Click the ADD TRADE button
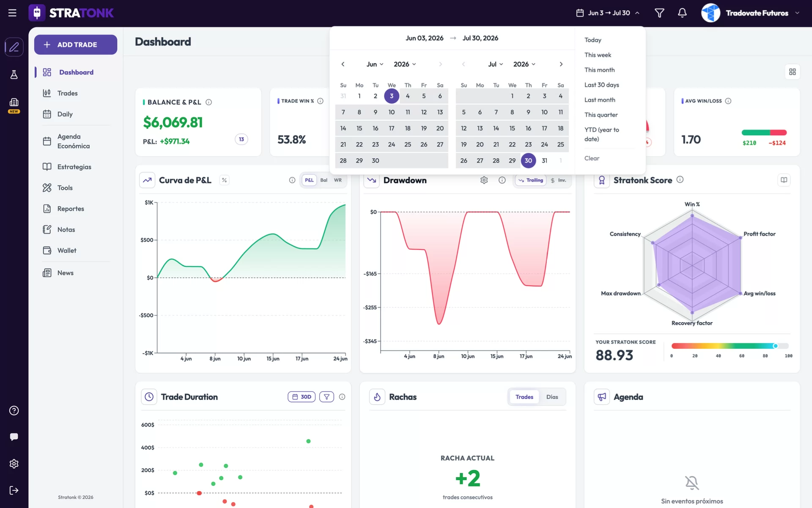812x508 pixels. [x=76, y=44]
